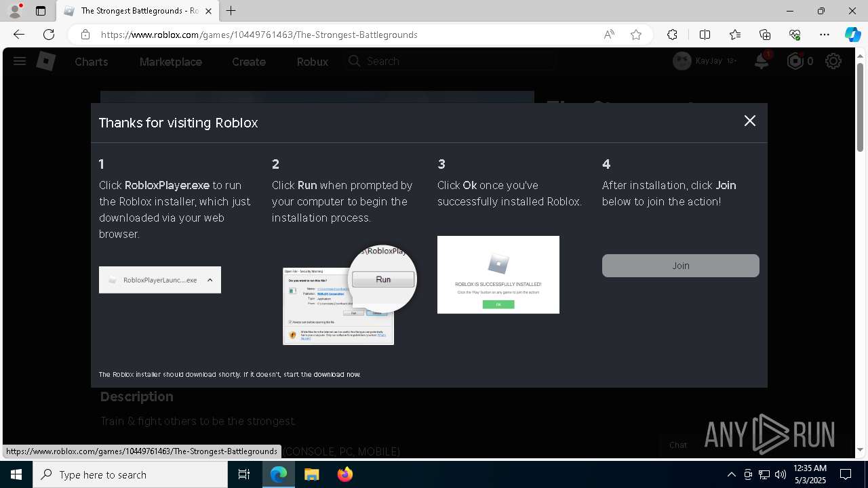
Task: Open a new browser tab
Action: (x=231, y=11)
